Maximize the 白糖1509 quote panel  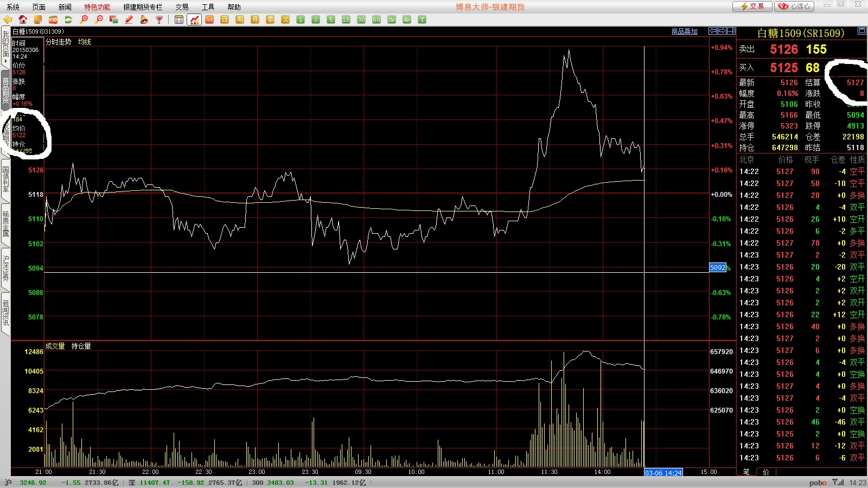pos(861,31)
